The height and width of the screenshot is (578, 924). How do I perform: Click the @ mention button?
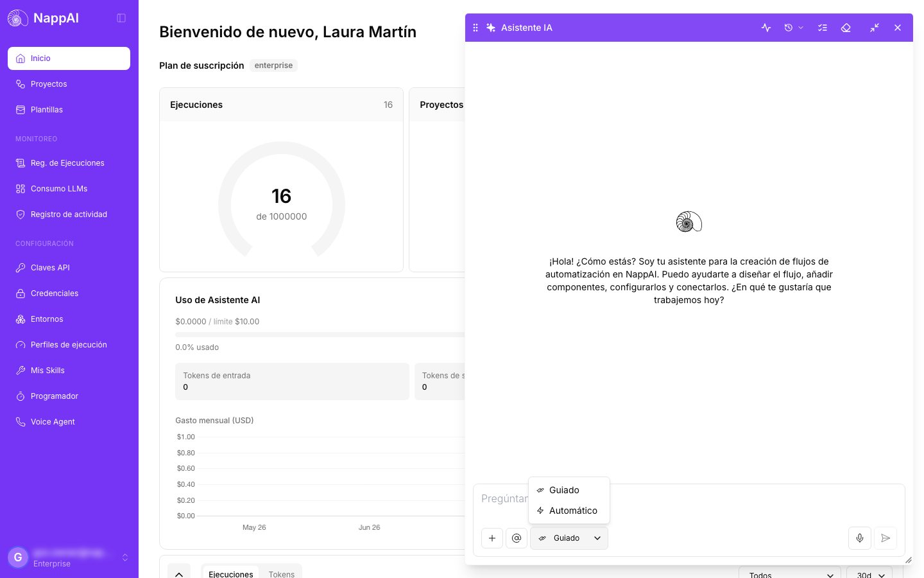[517, 538]
